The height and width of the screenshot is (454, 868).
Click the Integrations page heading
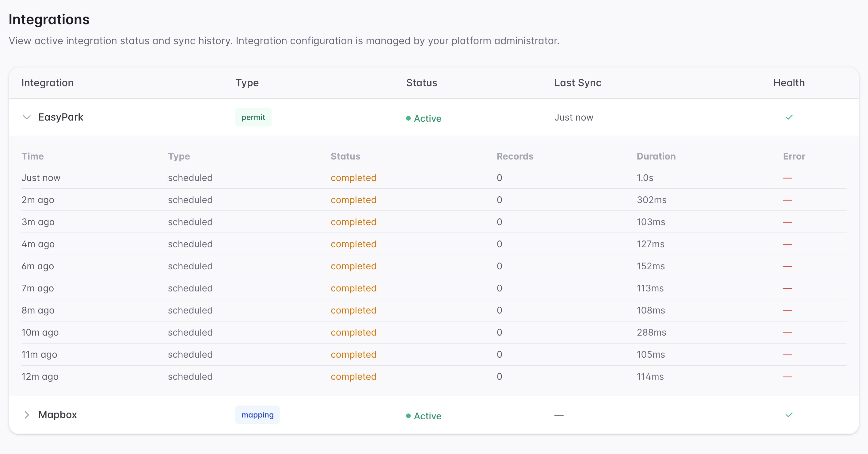point(49,19)
